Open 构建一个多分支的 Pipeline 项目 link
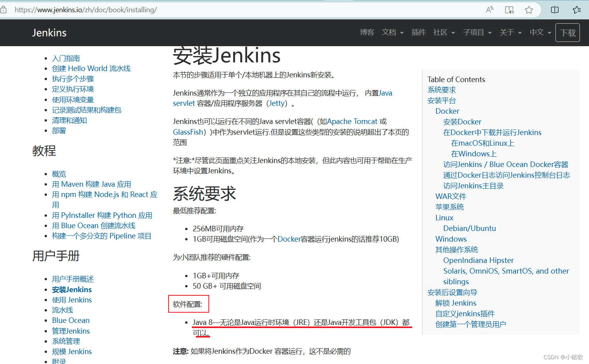 pos(102,236)
